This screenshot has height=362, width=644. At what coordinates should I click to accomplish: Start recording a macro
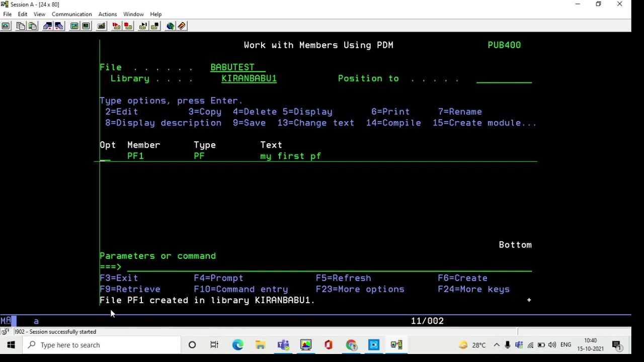116,26
